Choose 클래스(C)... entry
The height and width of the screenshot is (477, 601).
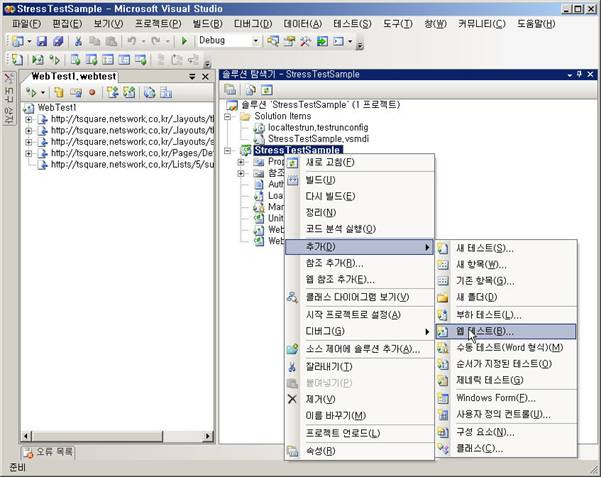point(506,449)
